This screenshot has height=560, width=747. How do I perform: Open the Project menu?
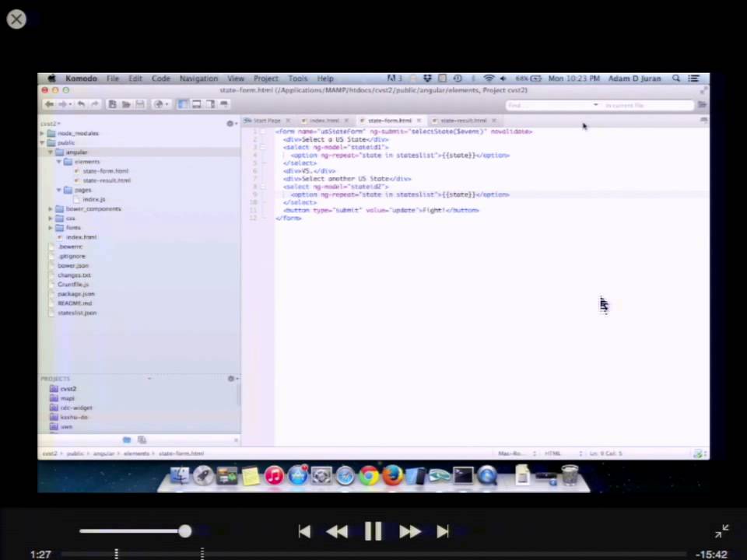click(265, 79)
